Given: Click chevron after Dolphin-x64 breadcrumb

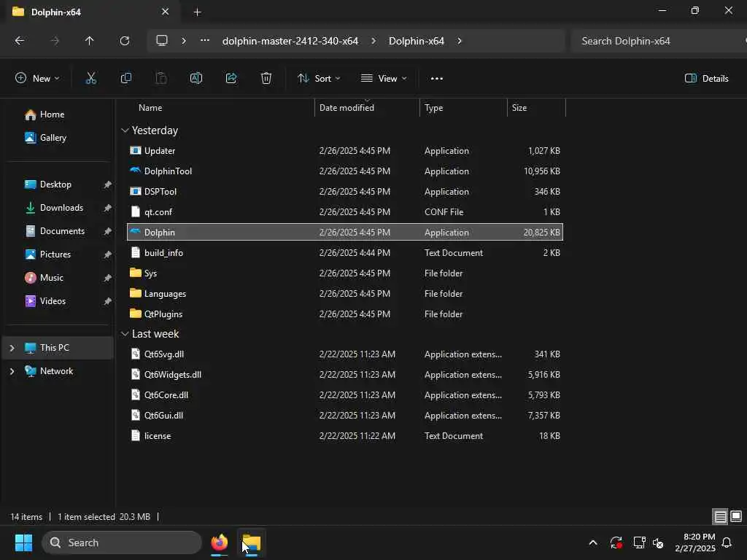Looking at the screenshot, I should pyautogui.click(x=460, y=41).
